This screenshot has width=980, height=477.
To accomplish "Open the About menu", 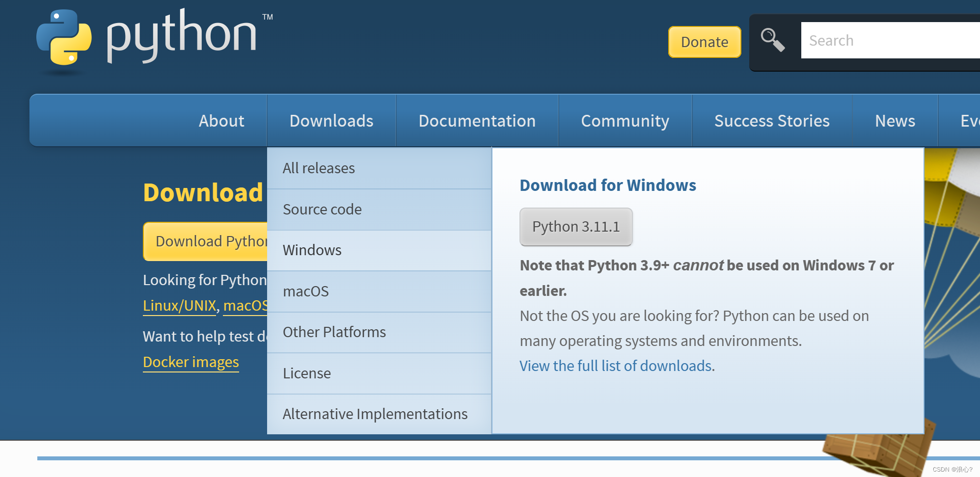I will pos(221,121).
